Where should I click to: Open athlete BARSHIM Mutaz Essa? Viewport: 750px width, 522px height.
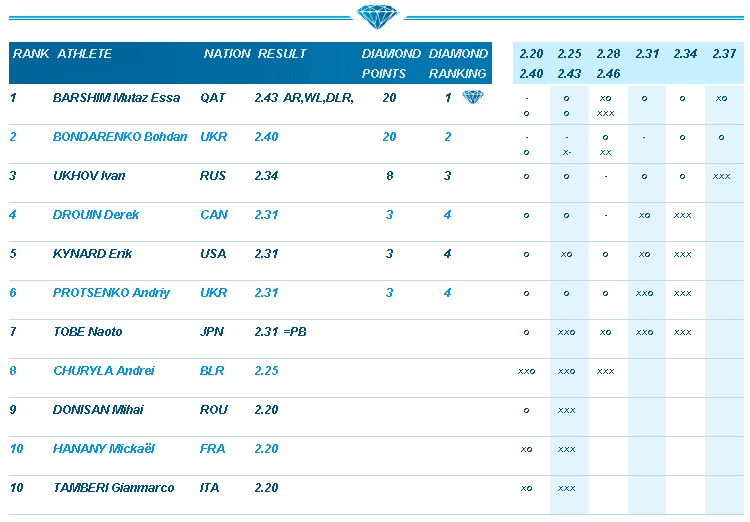click(116, 98)
